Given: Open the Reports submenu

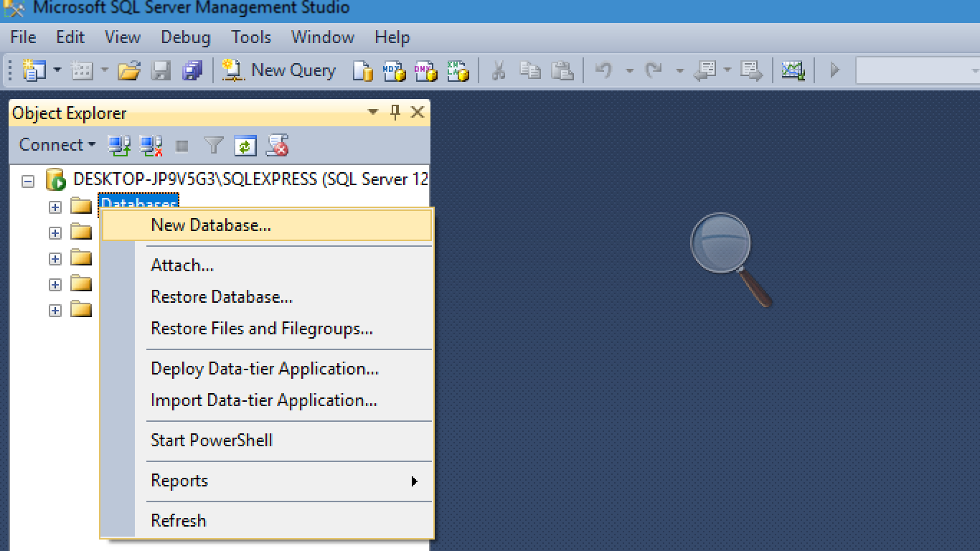Looking at the screenshot, I should [267, 481].
